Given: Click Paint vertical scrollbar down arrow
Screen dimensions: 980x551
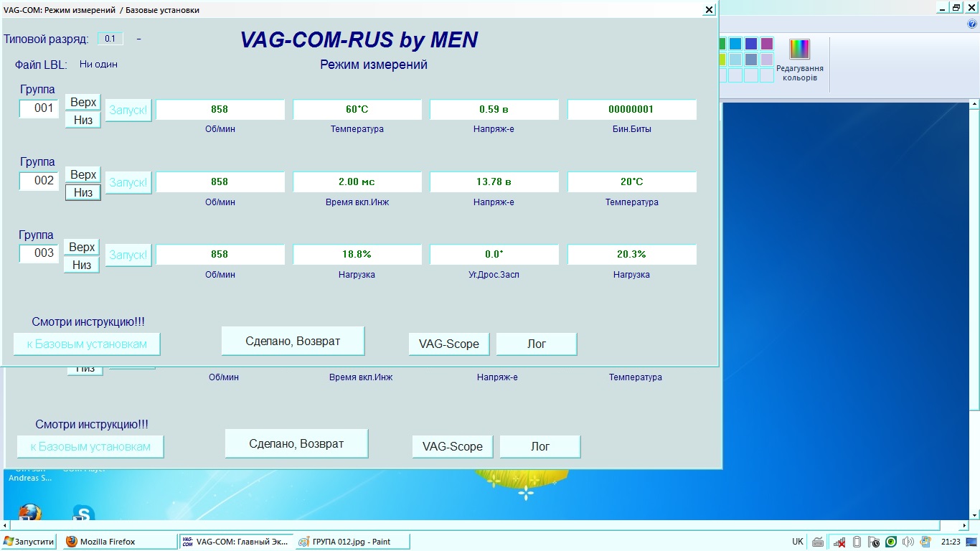Looking at the screenshot, I should coord(975,515).
